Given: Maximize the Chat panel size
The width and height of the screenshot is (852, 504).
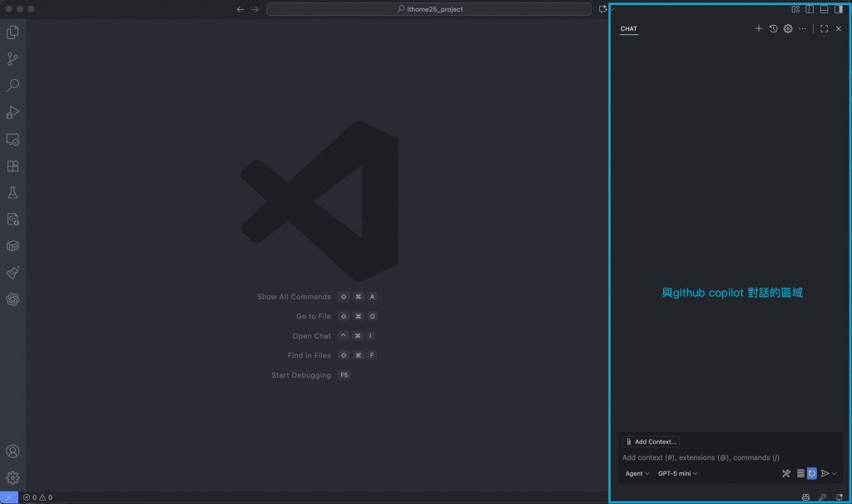Looking at the screenshot, I should (825, 29).
